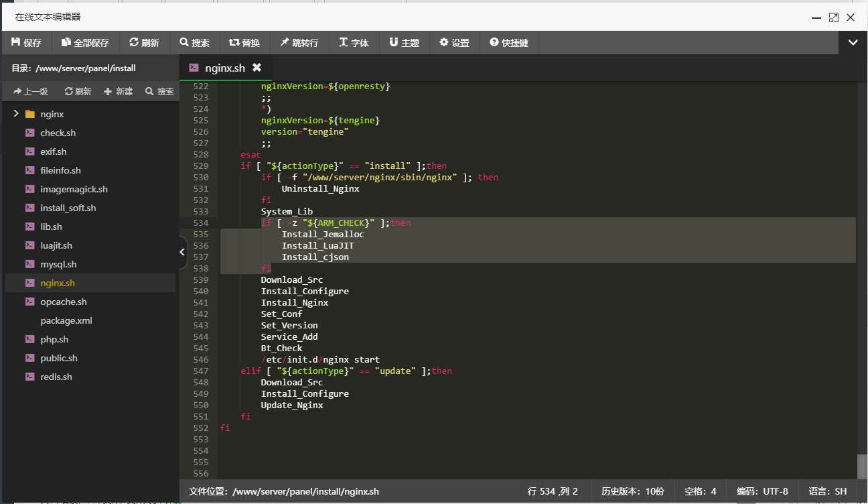This screenshot has height=504, width=868.
Task: Open 历史版本: 10份 history versions
Action: click(632, 491)
